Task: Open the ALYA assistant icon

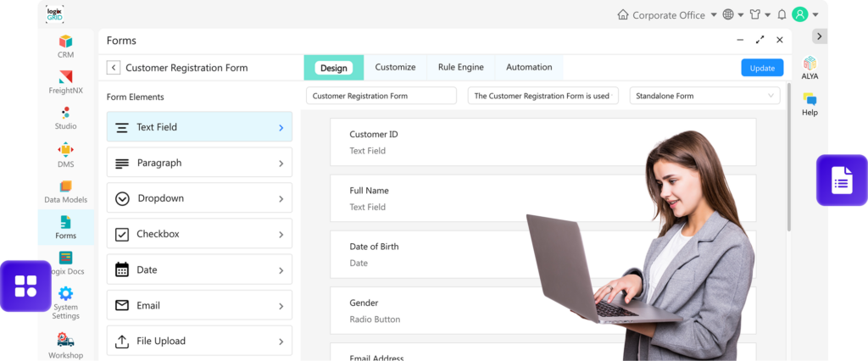Action: point(810,64)
